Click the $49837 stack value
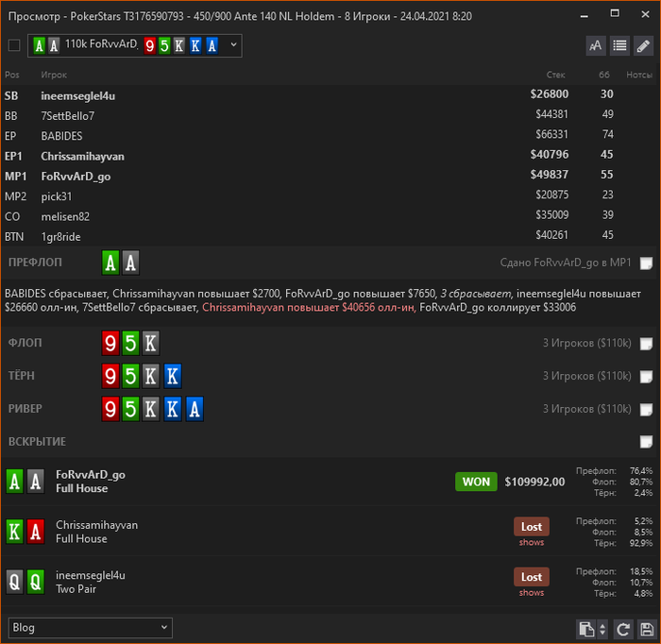Viewport: 661px width, 644px height. (x=550, y=175)
